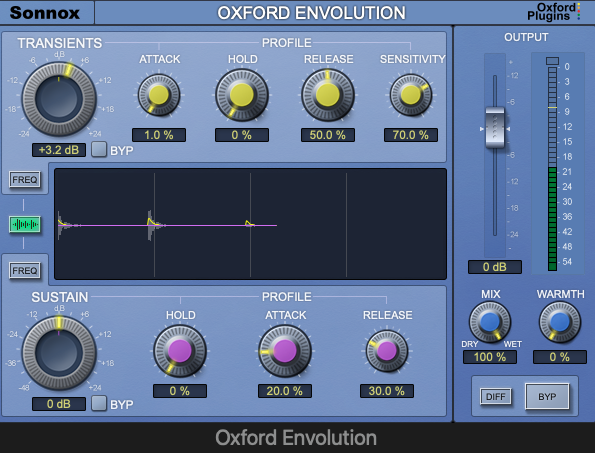Click the OXFORD ENVOLUTION title

point(311,13)
